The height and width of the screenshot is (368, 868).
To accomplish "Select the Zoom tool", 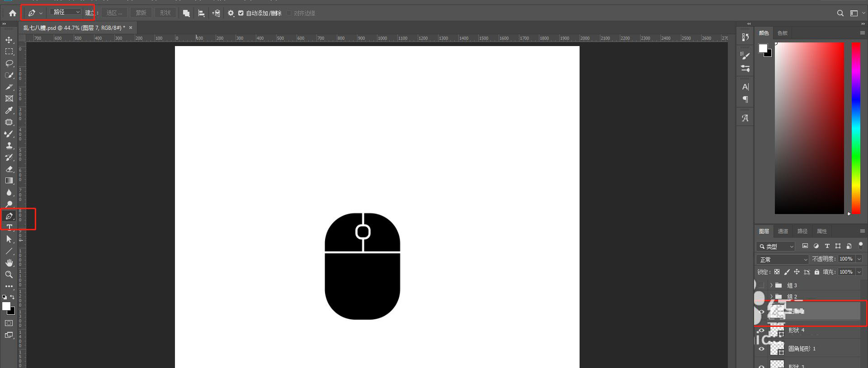I will click(9, 274).
